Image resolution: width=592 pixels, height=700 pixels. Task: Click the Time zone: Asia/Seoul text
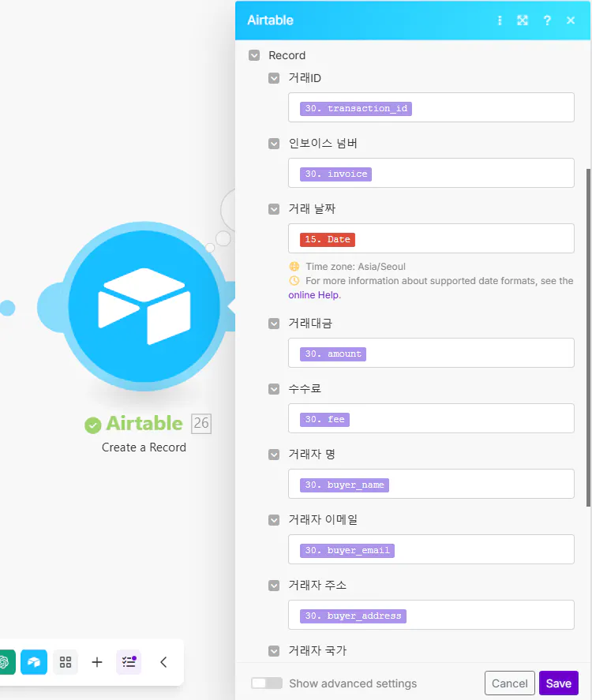(355, 267)
